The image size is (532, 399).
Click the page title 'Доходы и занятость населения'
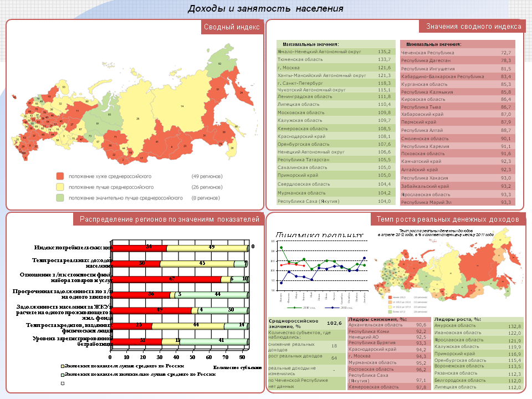tap(265, 8)
